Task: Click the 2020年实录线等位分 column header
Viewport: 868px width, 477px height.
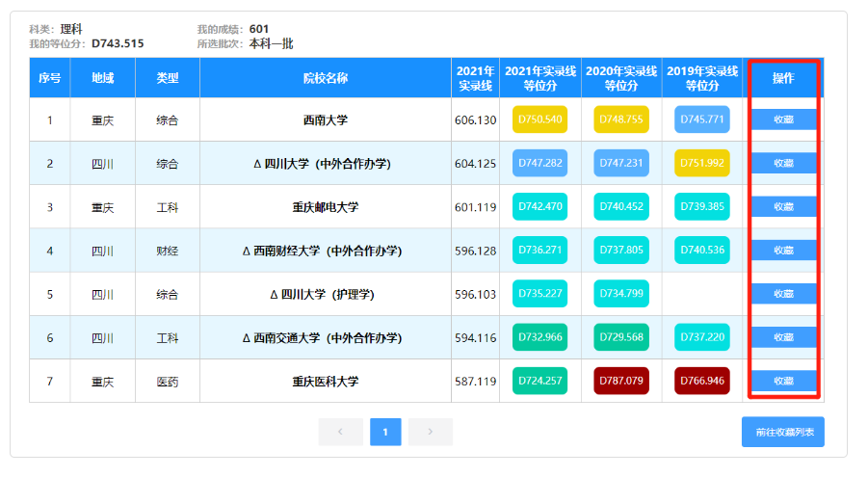Action: (x=621, y=77)
